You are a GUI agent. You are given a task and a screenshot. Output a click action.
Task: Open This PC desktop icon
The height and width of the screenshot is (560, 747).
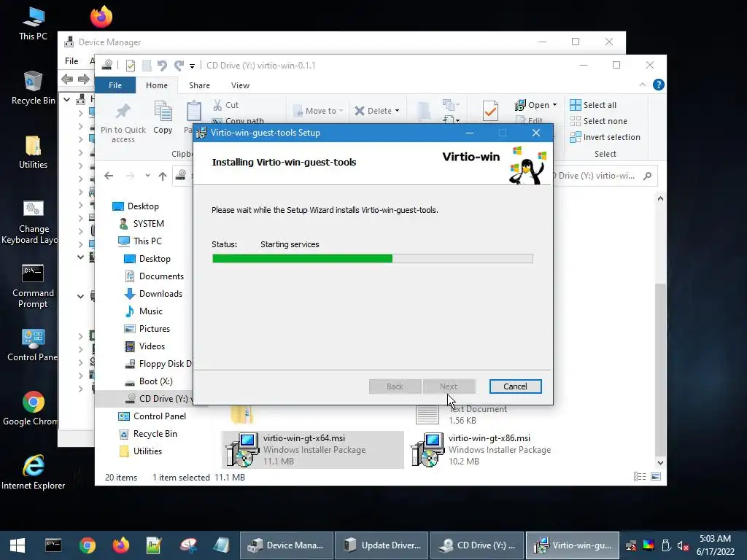pyautogui.click(x=33, y=24)
